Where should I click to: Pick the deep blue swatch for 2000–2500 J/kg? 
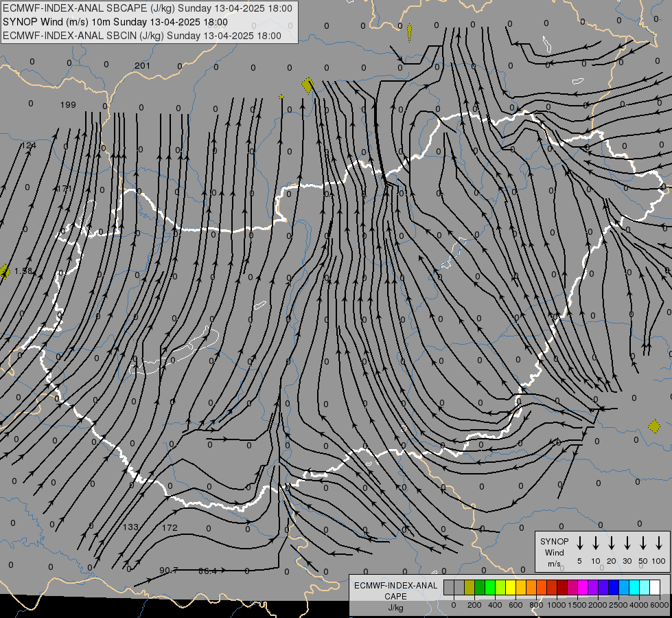(x=613, y=587)
